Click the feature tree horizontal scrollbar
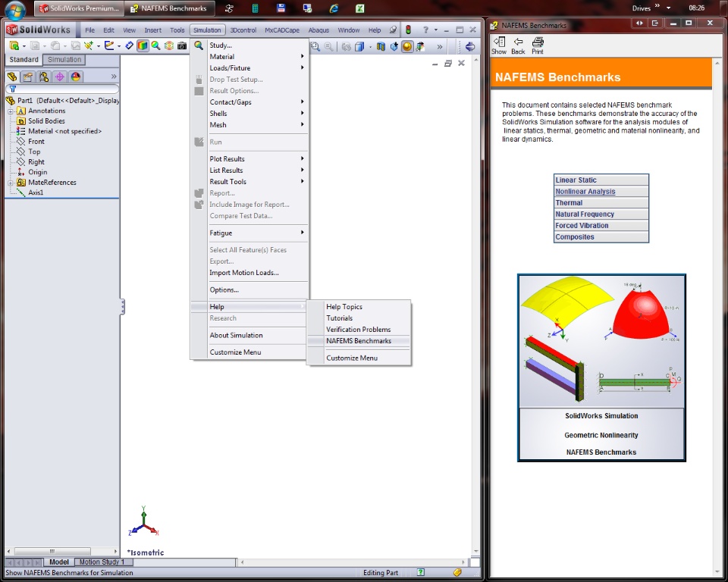Viewport: 728px width, 582px height. click(61, 552)
